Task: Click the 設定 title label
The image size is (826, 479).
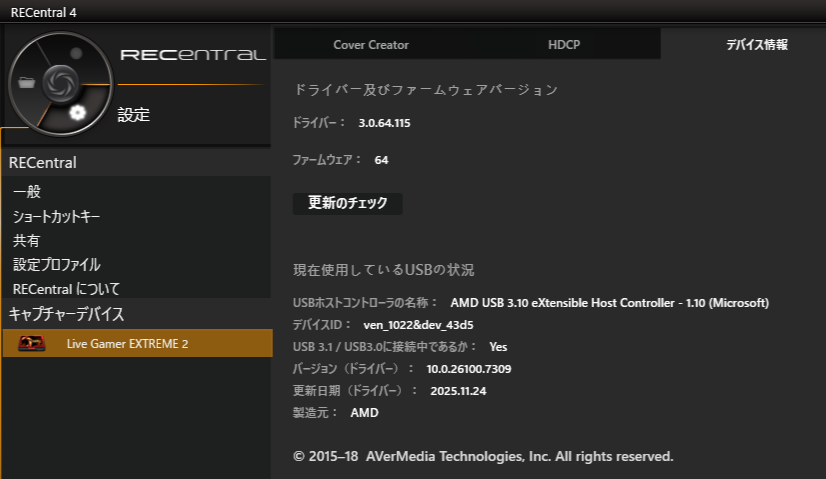Action: (x=134, y=114)
